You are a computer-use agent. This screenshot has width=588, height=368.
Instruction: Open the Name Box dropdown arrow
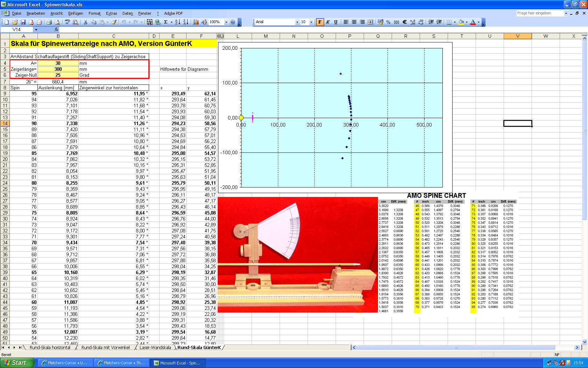click(x=36, y=30)
